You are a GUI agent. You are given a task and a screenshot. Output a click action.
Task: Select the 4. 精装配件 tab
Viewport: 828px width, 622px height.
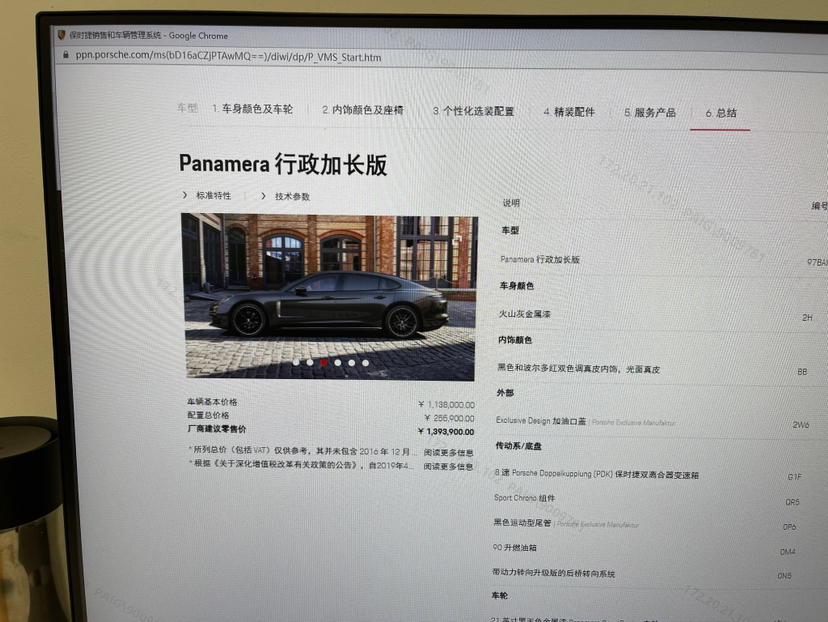(569, 112)
